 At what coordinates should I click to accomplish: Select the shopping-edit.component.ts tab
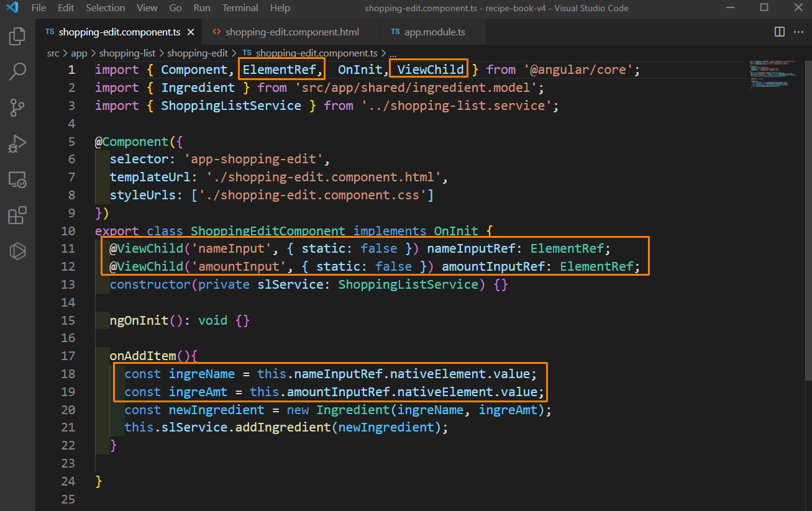tap(119, 32)
